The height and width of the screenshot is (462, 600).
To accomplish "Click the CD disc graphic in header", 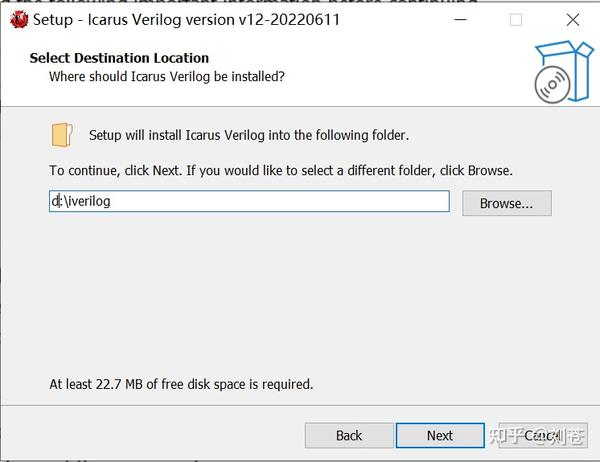I will (552, 85).
